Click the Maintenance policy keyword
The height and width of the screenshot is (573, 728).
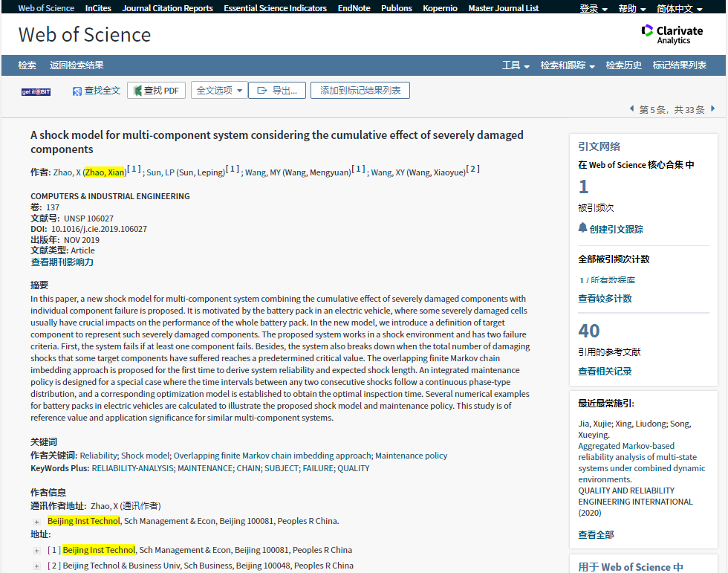coord(411,456)
